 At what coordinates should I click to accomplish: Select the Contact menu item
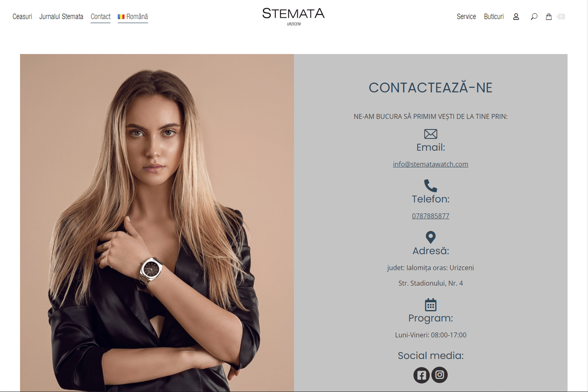[101, 17]
